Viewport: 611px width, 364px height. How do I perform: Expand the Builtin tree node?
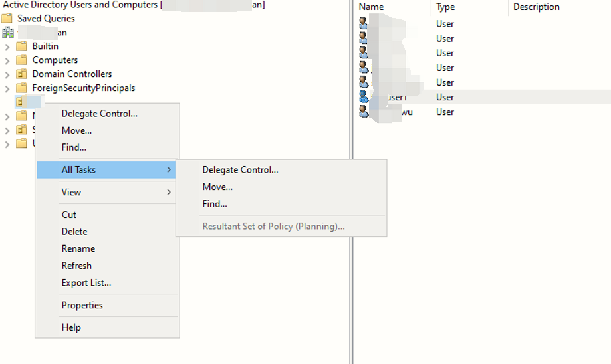[x=7, y=47]
